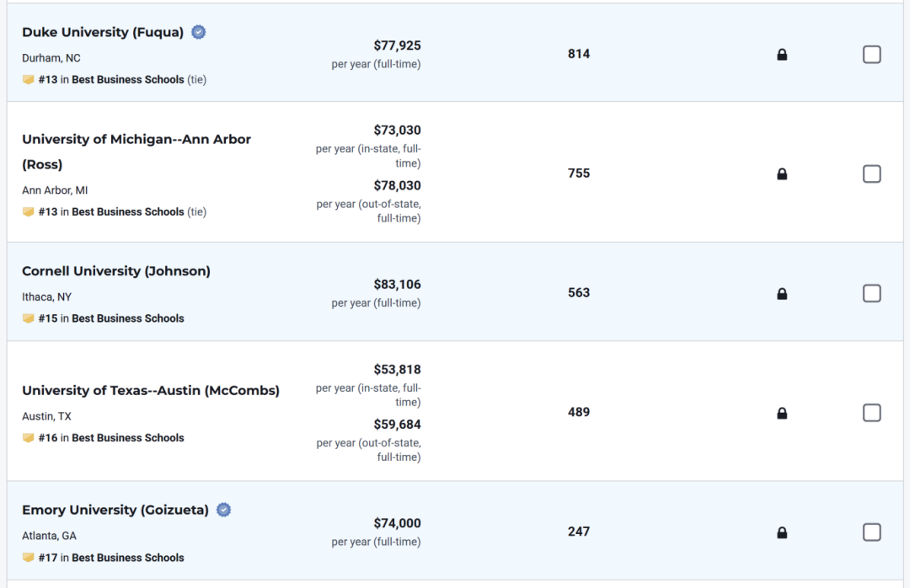910x588 pixels.
Task: Open University of Michigan--Ann Arbor link
Action: 136,140
